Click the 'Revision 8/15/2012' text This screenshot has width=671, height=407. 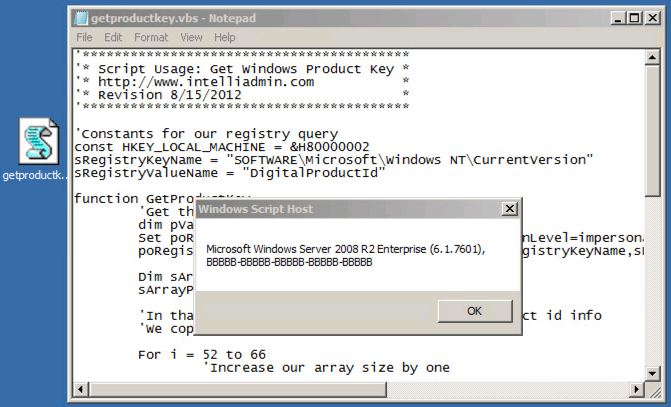(169, 95)
